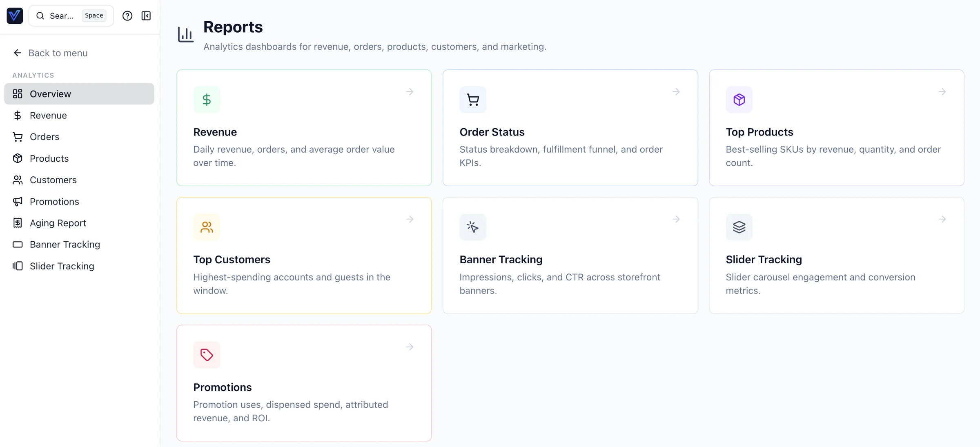This screenshot has height=447, width=980.
Task: Click the Promotions megaphone icon in sidebar
Action: [x=18, y=202]
